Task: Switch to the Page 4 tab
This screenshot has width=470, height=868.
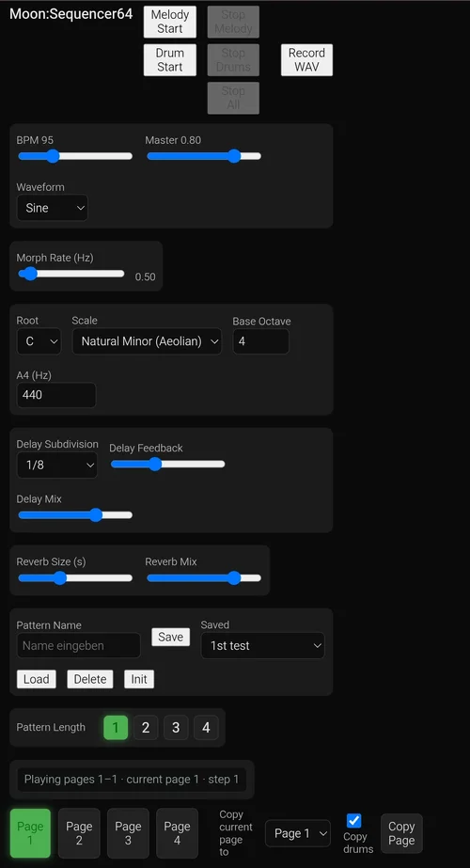Action: [x=177, y=833]
